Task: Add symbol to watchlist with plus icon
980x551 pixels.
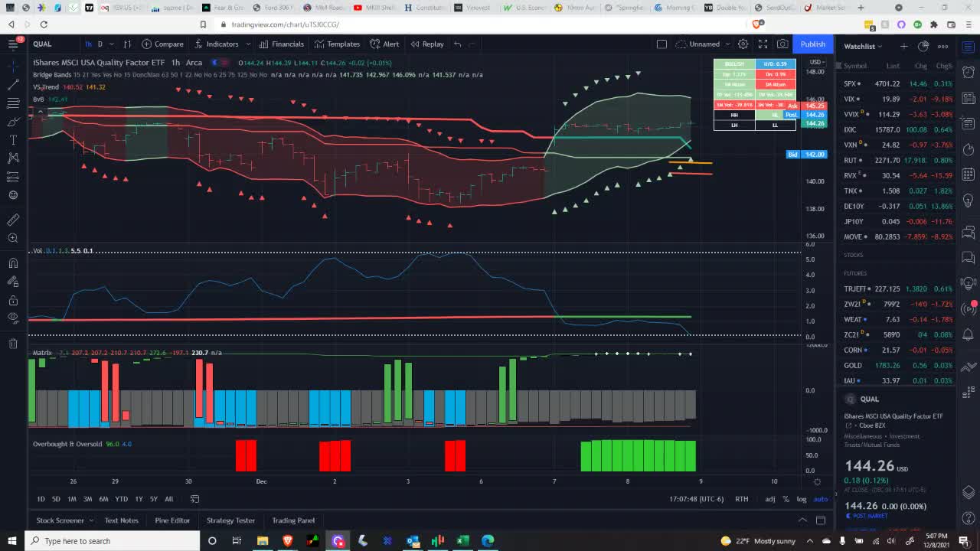Action: (903, 46)
